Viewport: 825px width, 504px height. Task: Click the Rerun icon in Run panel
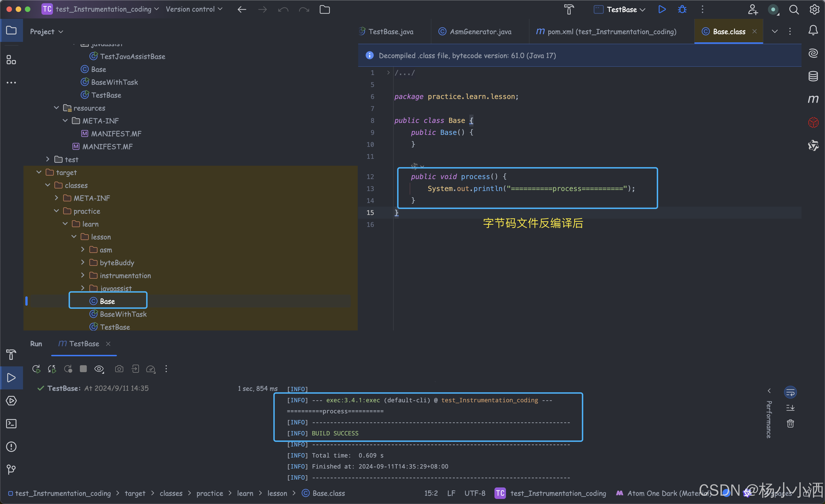click(x=36, y=369)
